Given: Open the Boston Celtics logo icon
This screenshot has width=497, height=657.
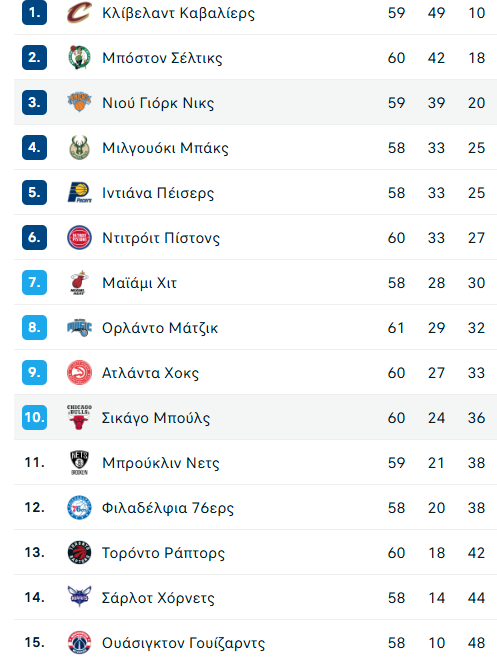Looking at the screenshot, I should [79, 57].
